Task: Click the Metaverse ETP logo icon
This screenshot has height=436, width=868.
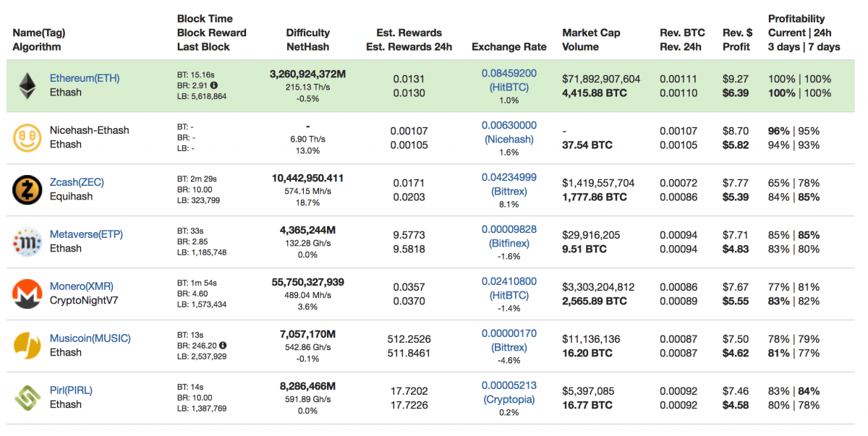Action: (27, 241)
